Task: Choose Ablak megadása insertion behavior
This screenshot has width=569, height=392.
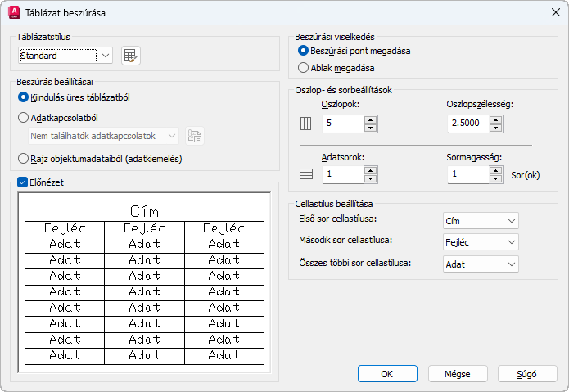Action: tap(304, 68)
